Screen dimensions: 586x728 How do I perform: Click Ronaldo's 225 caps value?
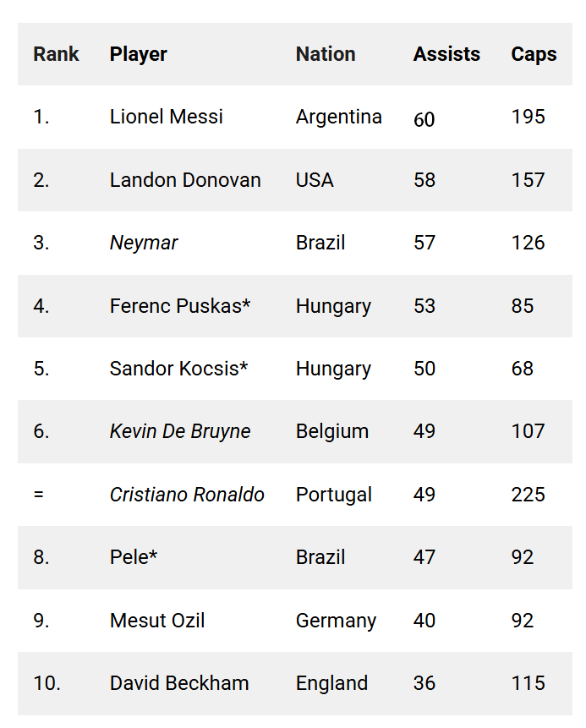pos(528,495)
